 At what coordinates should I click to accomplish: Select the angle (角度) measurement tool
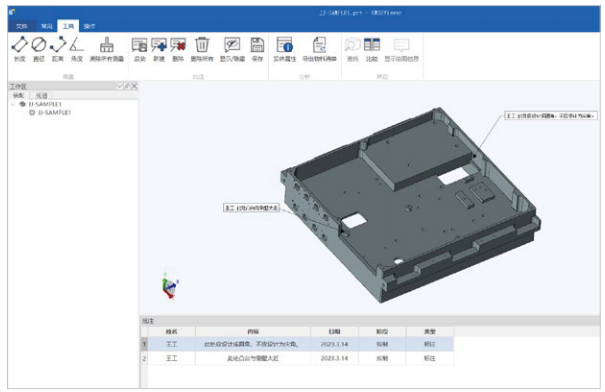[77, 49]
